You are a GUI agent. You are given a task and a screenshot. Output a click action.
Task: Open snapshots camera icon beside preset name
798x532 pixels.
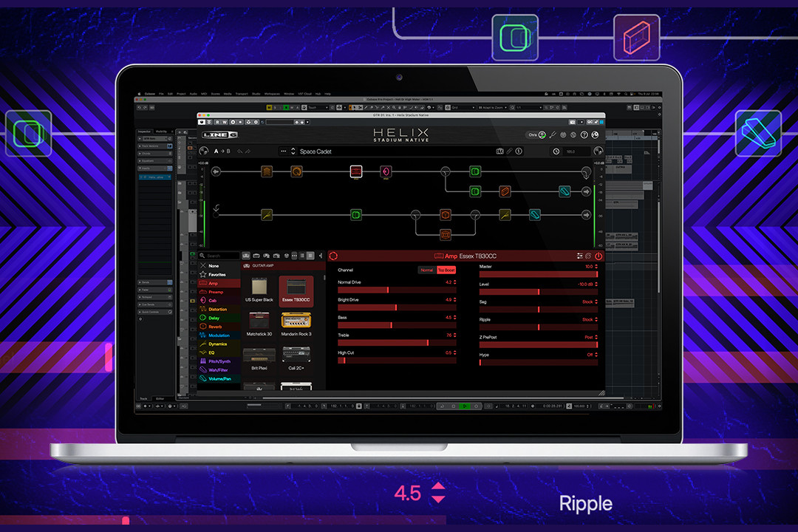click(x=499, y=151)
